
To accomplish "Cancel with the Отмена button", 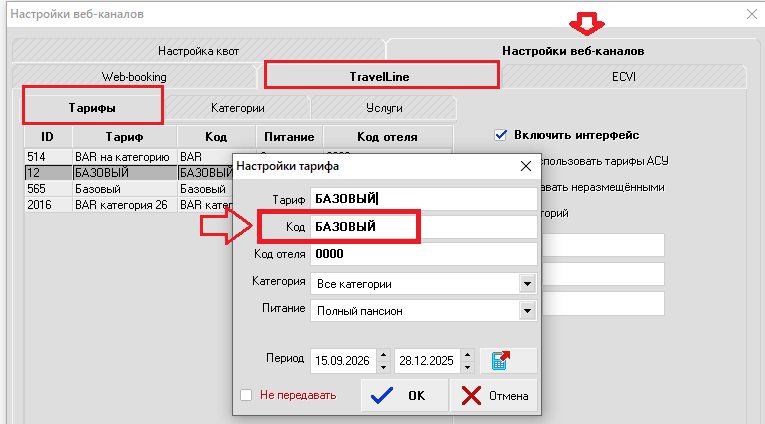I will click(x=494, y=395).
